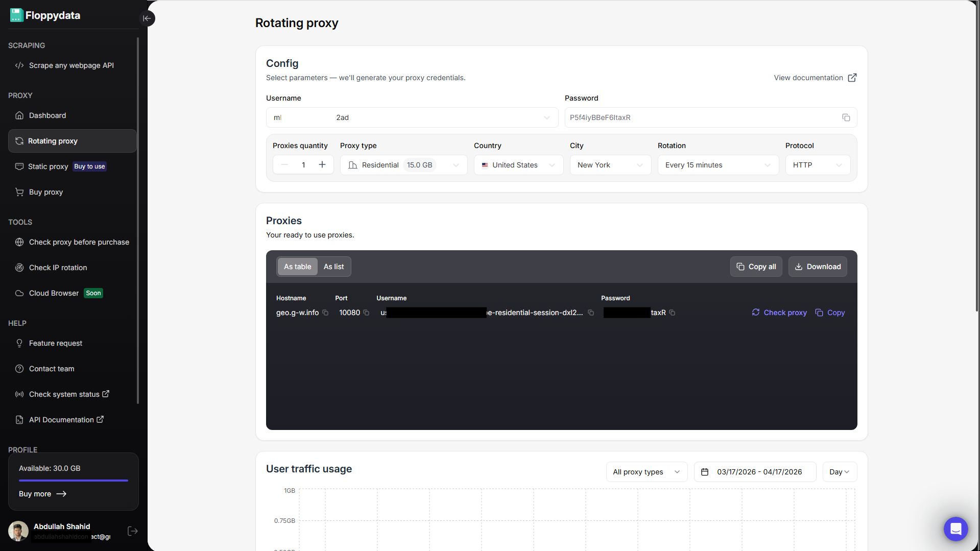
Task: Collapse the left sidebar
Action: click(x=147, y=18)
